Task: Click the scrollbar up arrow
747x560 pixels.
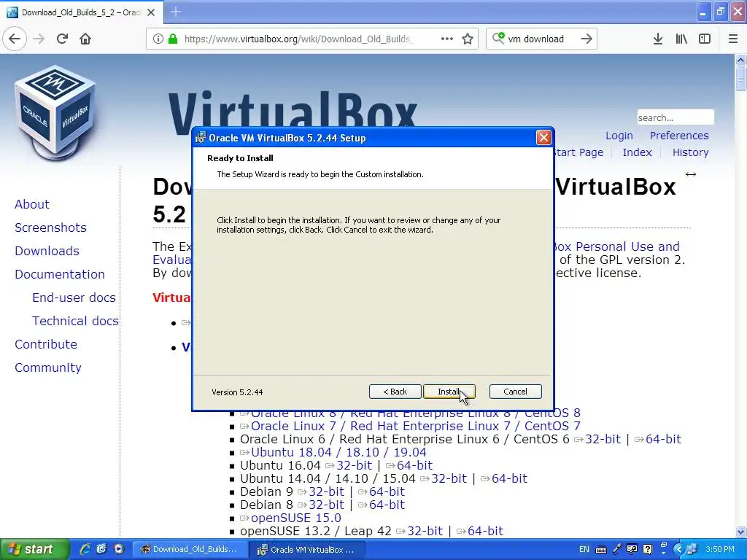Action: coord(740,60)
